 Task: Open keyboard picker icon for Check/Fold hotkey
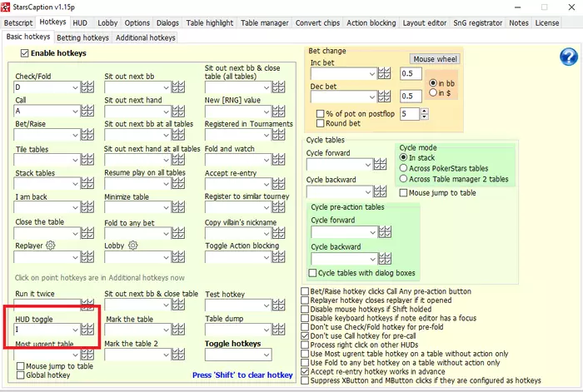[87, 87]
